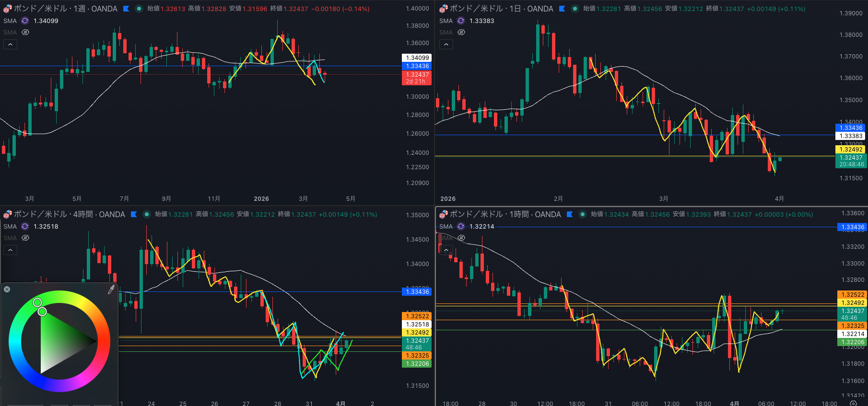Click the hue ring handle on color wheel
868x406 pixels.
click(37, 302)
